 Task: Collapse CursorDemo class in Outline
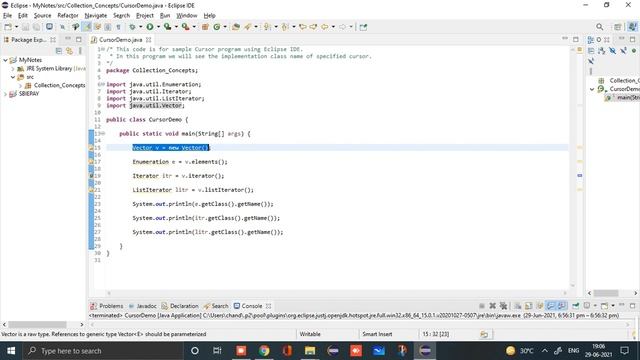pyautogui.click(x=592, y=89)
